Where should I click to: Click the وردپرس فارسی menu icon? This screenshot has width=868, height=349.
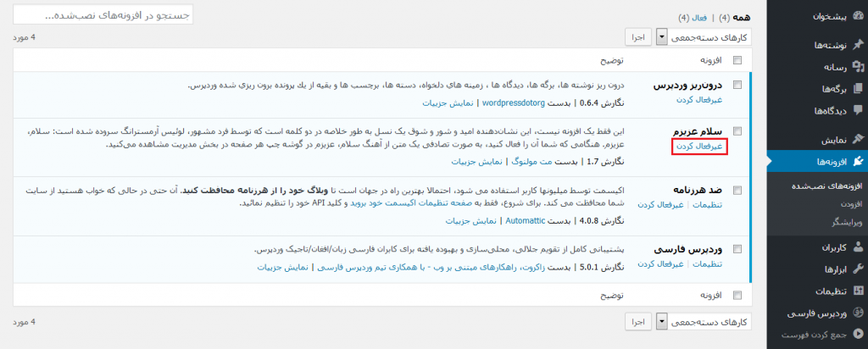point(858,313)
